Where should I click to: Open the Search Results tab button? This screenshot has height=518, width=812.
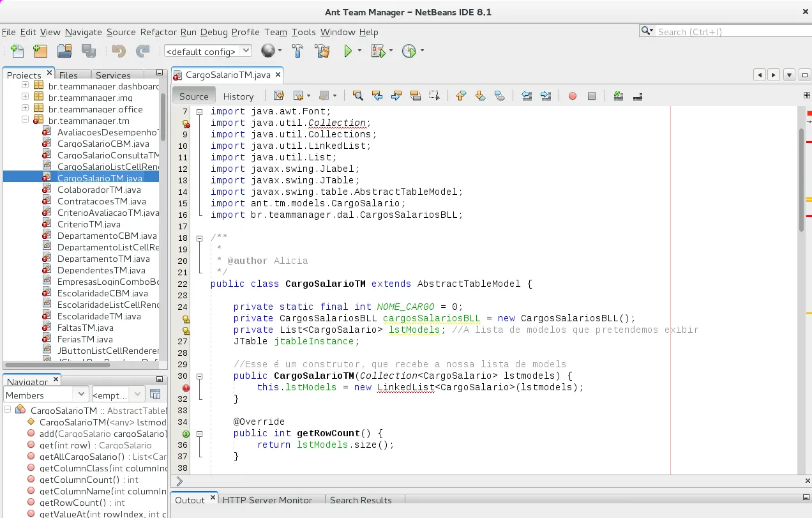click(361, 500)
